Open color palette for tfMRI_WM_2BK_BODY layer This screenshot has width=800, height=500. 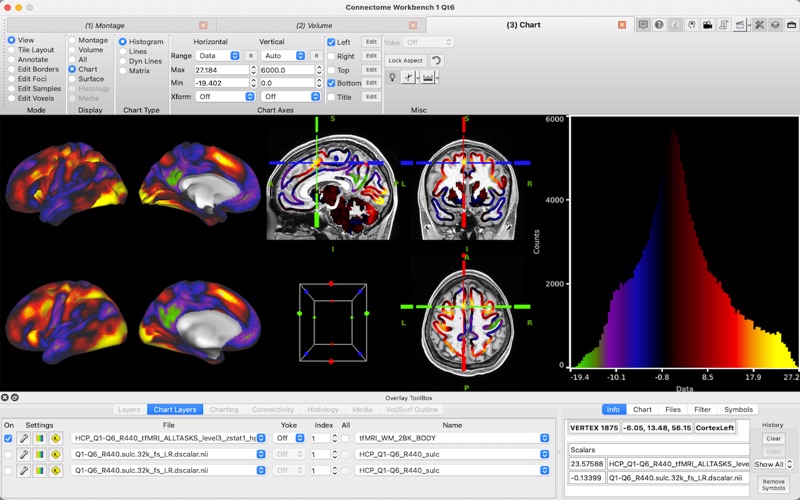click(39, 438)
